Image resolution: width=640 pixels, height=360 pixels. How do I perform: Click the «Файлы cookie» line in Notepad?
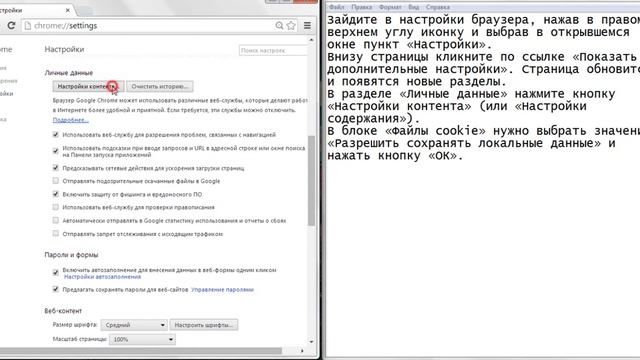483,131
